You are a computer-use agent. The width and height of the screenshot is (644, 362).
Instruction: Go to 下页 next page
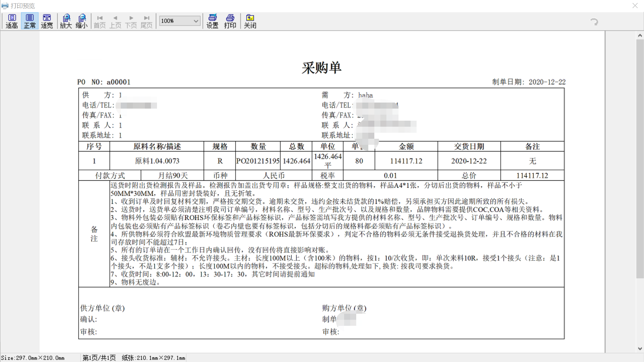click(x=131, y=21)
